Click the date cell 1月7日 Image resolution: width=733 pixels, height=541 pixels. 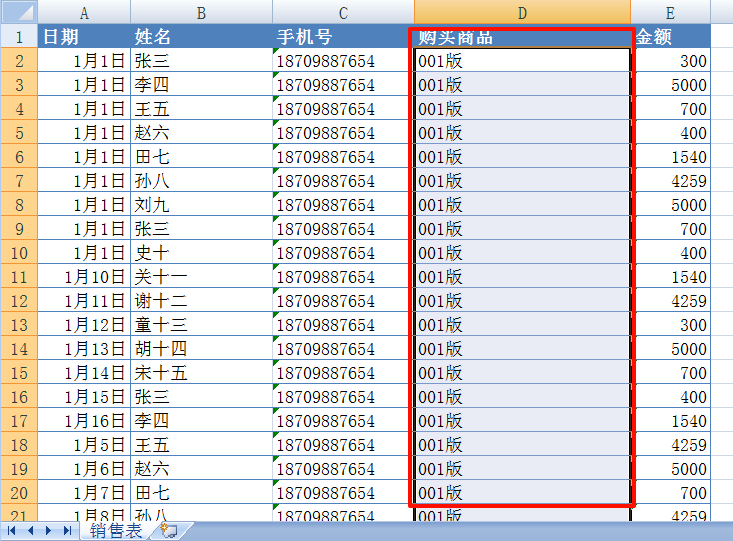click(84, 492)
